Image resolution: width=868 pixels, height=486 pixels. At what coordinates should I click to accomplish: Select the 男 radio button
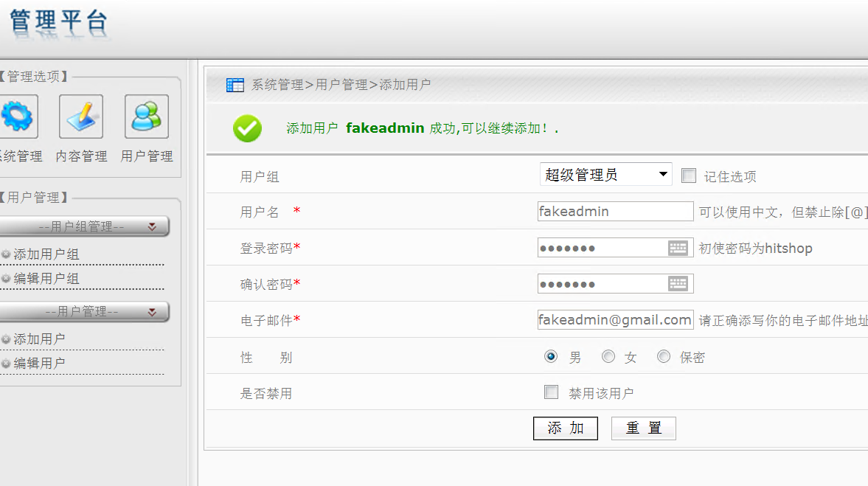(551, 356)
